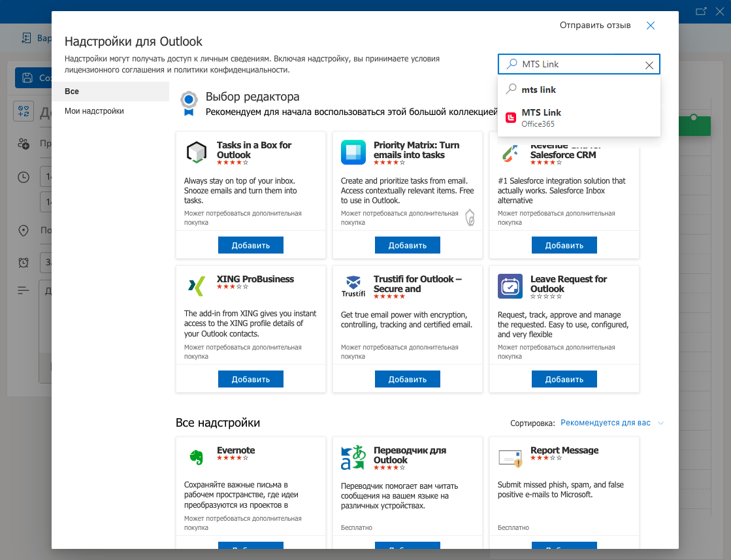Click the pop-out window icon in the title bar
This screenshot has height=560, width=731.
(x=701, y=11)
